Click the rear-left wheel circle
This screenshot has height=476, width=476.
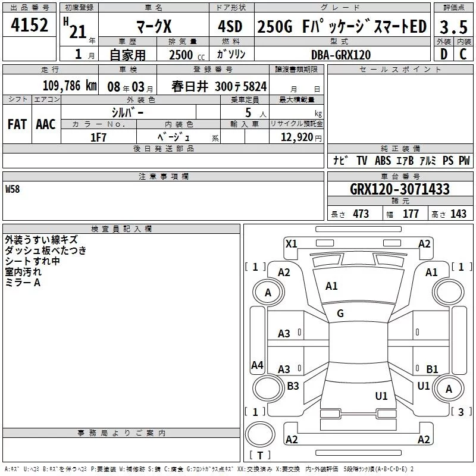(268, 389)
